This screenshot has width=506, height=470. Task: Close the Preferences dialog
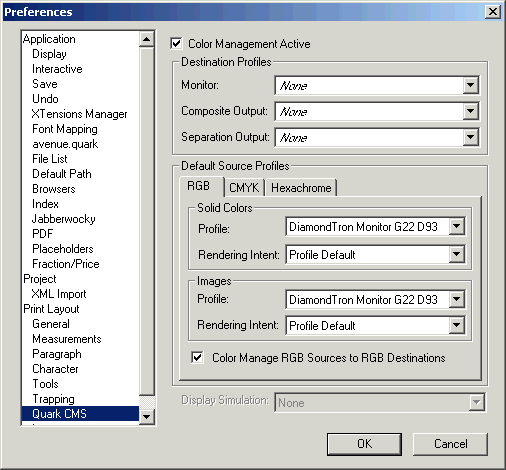493,12
